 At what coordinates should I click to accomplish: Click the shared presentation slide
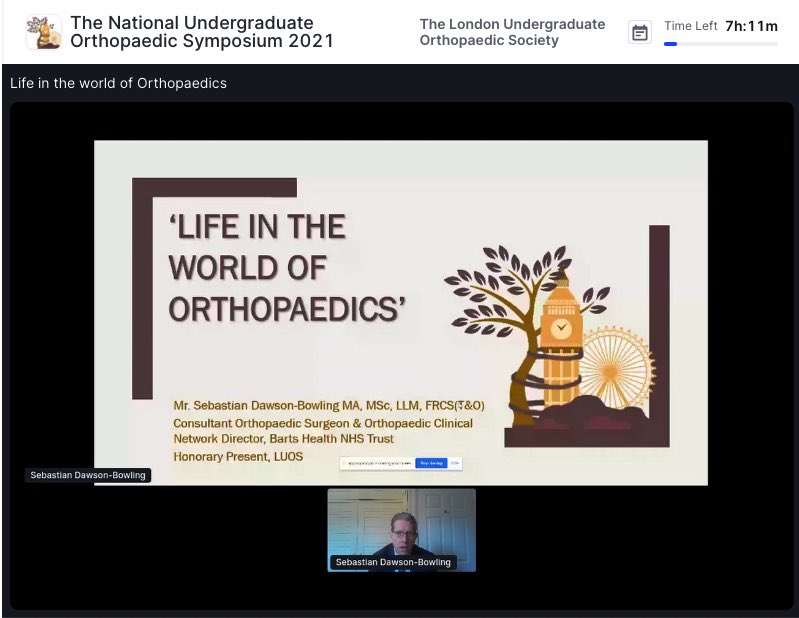[401, 312]
